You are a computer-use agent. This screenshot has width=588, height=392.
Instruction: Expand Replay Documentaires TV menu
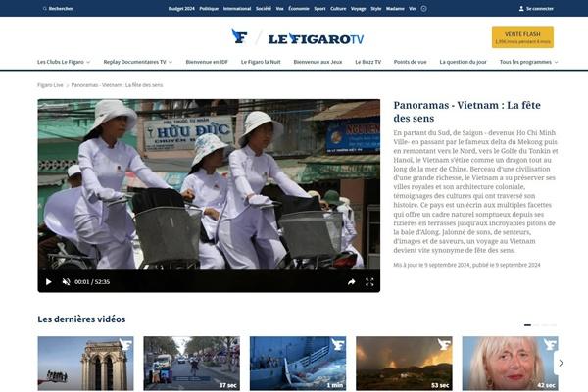(138, 62)
